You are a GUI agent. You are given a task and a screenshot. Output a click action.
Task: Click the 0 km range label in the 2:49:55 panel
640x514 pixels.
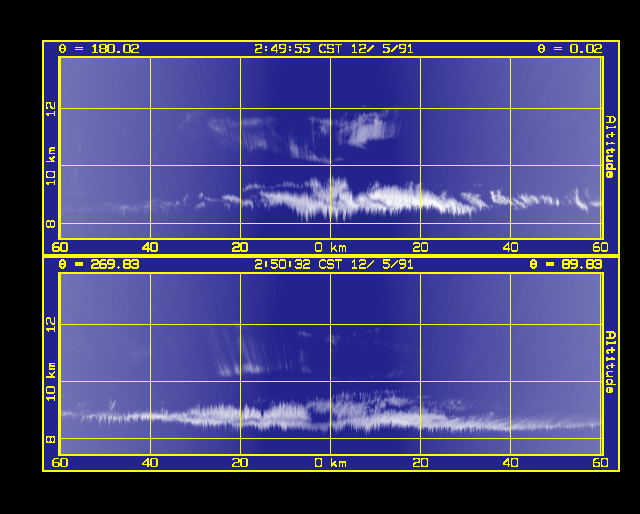click(331, 247)
